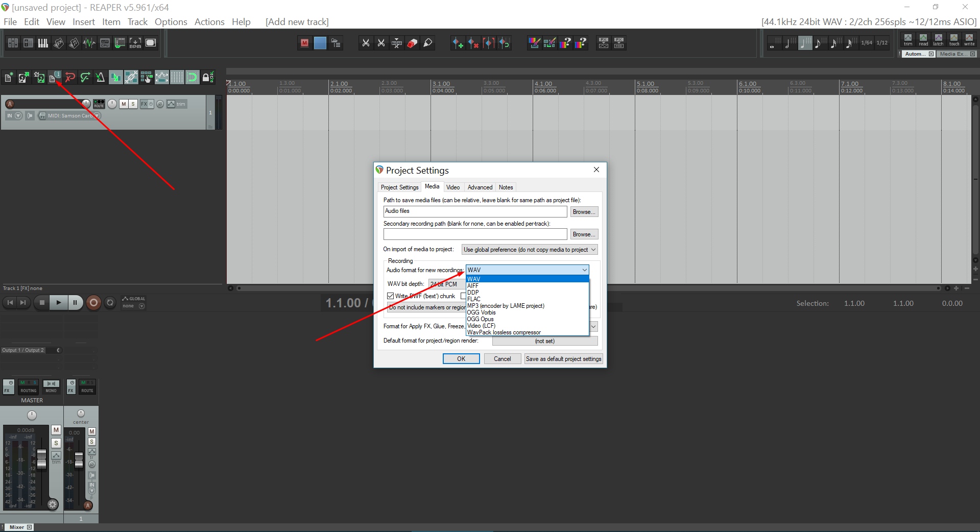Viewport: 980px width, 532px height.
Task: Click the new project icon
Action: click(x=9, y=78)
